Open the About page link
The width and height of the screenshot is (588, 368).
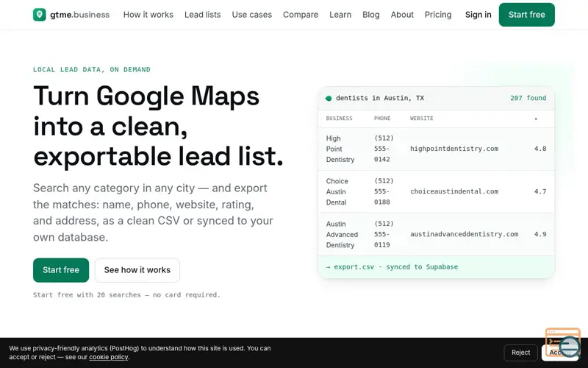tap(402, 15)
